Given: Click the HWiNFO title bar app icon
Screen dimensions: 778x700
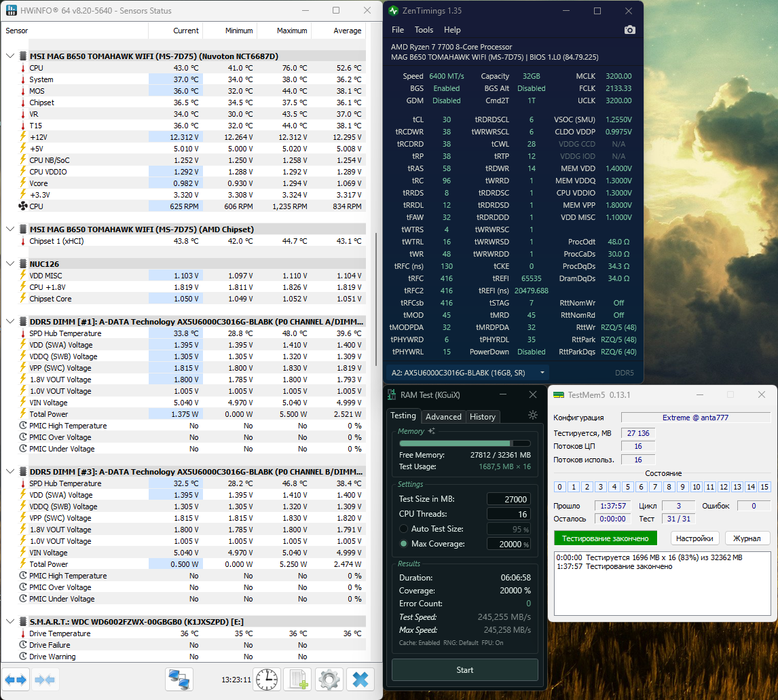Looking at the screenshot, I should [11, 10].
